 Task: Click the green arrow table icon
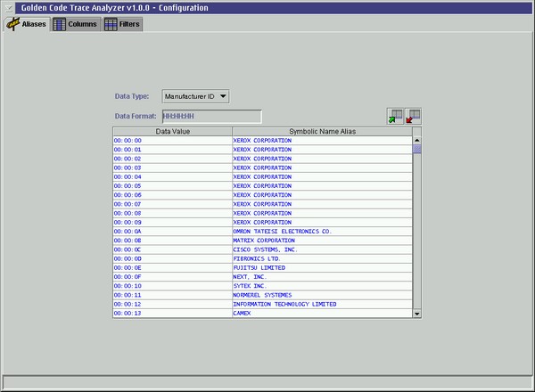395,116
